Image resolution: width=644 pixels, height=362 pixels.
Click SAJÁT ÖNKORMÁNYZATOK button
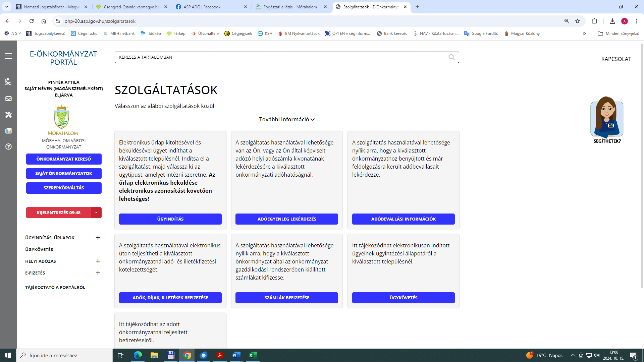[x=64, y=173]
